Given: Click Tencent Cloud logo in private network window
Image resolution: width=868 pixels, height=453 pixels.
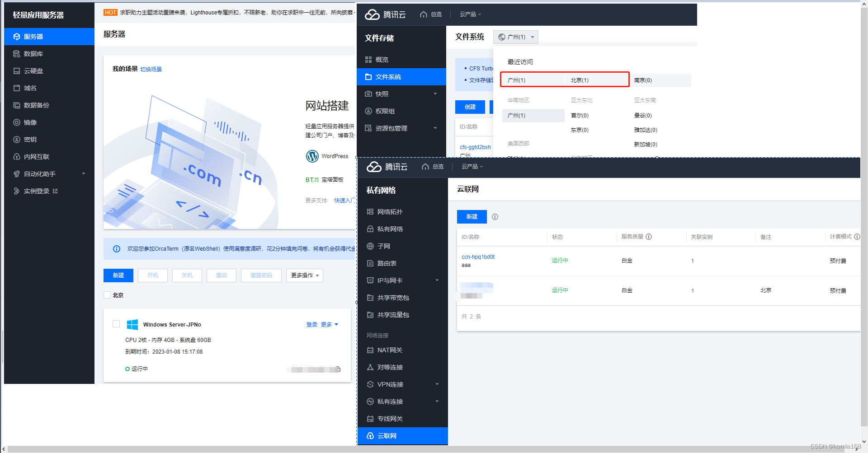Looking at the screenshot, I should pos(387,167).
